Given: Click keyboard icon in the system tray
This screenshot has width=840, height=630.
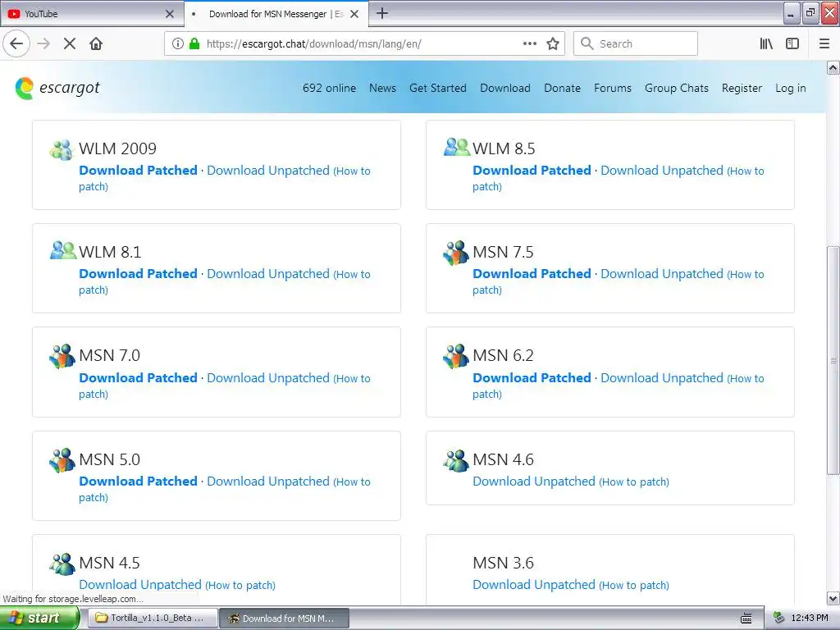Looking at the screenshot, I should coord(746,619).
